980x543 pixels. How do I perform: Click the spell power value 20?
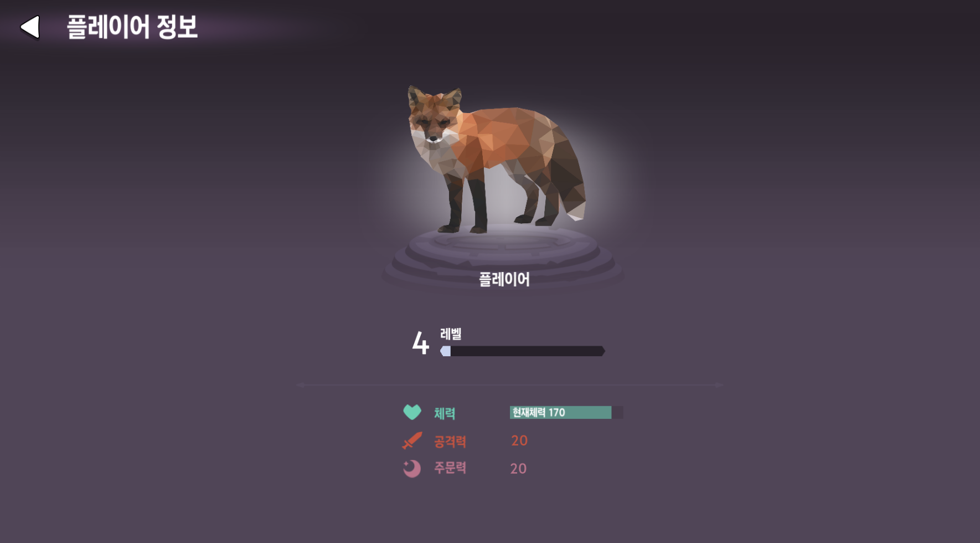click(x=518, y=469)
